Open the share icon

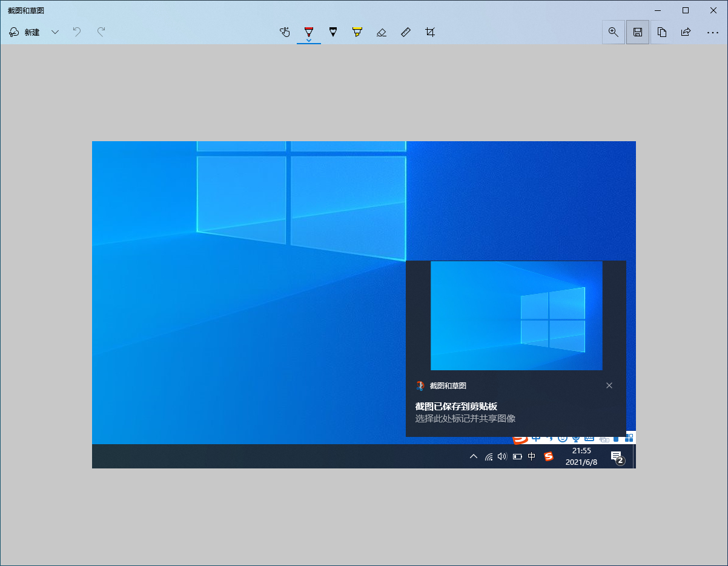tap(686, 32)
